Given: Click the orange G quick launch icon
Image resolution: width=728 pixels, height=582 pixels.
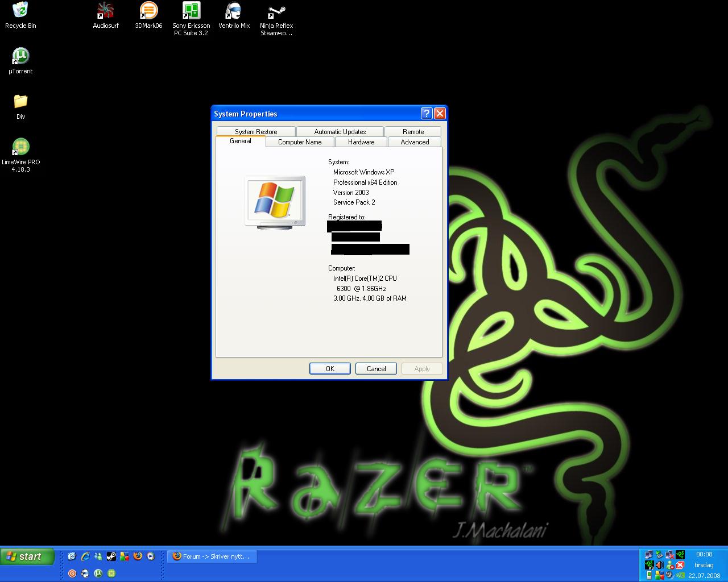Looking at the screenshot, I should 72,573.
